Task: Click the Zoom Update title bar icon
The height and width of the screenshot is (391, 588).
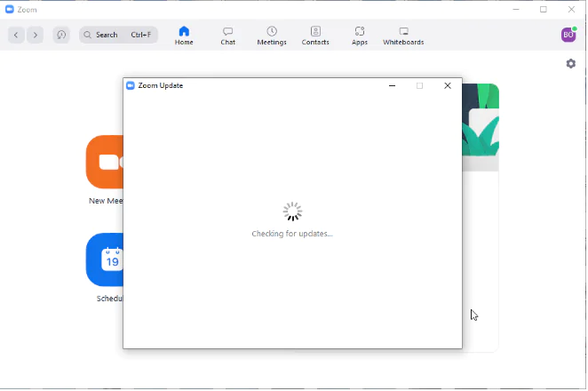Action: click(130, 86)
